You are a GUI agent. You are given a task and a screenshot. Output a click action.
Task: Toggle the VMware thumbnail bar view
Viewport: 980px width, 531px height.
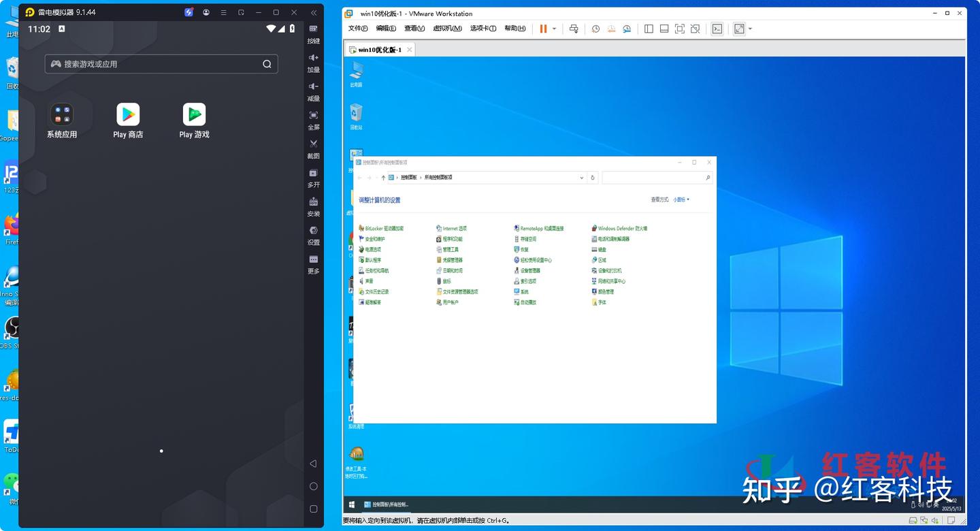pos(664,29)
